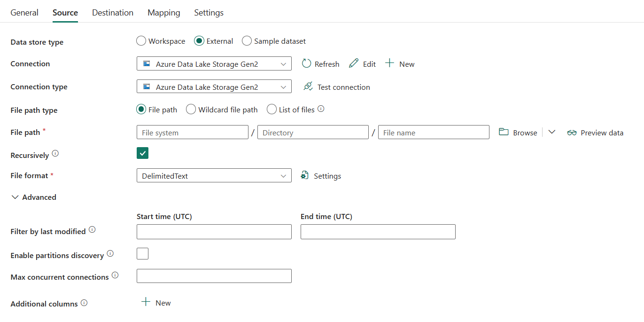The image size is (644, 322).
Task: Choose Wildcard file path option
Action: (x=191, y=110)
